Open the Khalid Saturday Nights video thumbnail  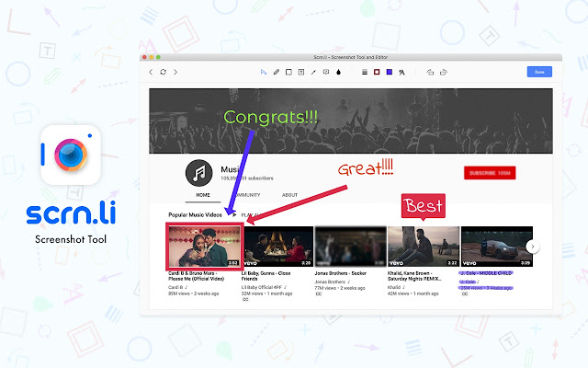coord(424,247)
